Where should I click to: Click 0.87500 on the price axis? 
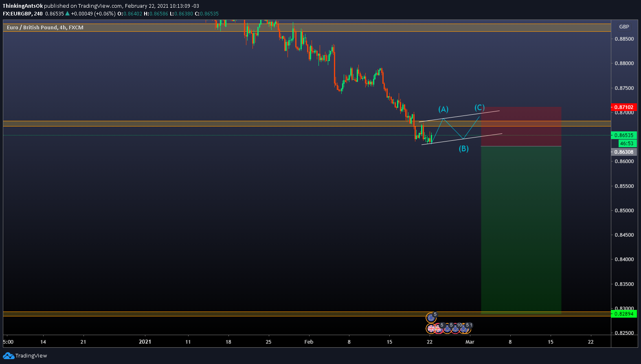624,88
